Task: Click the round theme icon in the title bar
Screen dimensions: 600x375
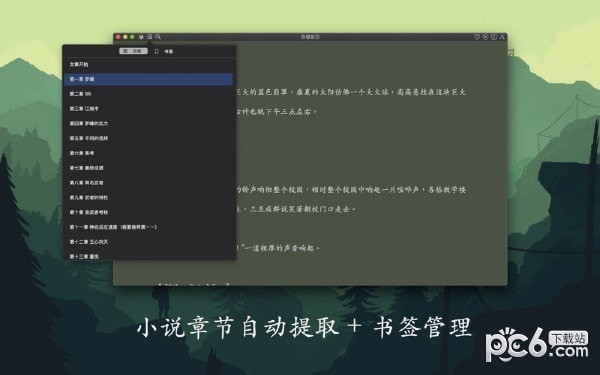Action: [x=485, y=37]
